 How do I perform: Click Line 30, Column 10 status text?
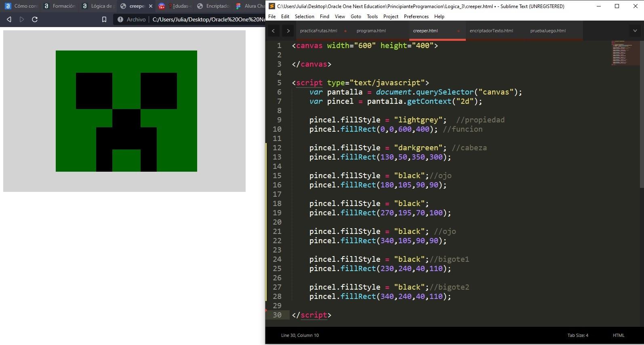[x=300, y=335]
